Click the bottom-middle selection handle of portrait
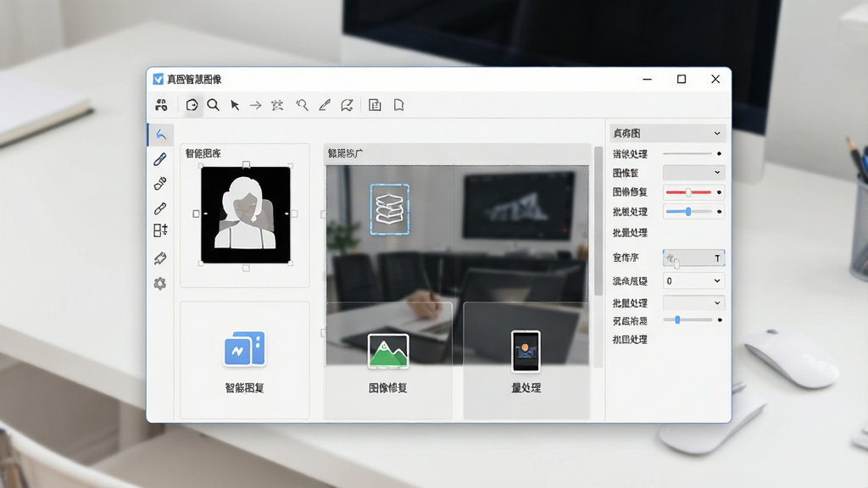 pos(246,269)
